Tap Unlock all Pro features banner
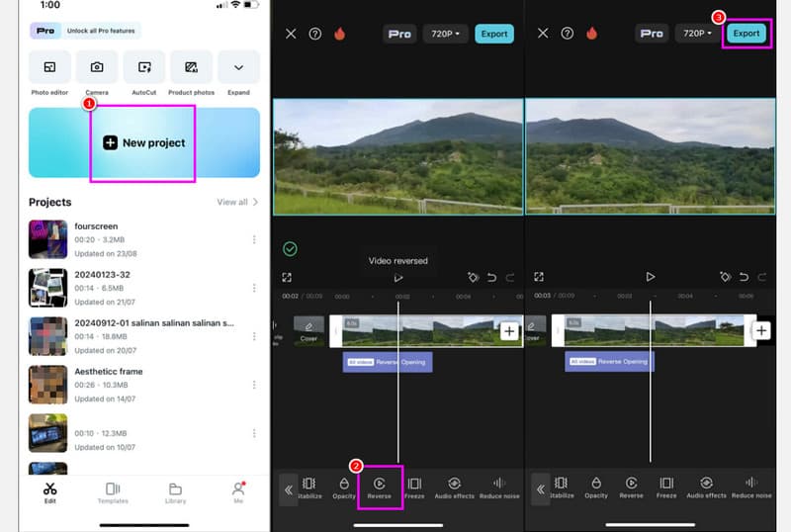791x532 pixels. (85, 32)
